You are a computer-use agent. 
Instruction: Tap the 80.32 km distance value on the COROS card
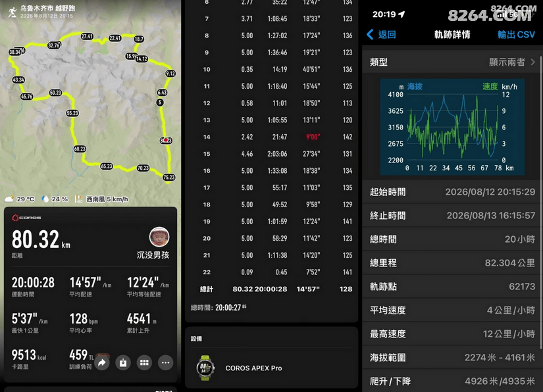pyautogui.click(x=41, y=240)
